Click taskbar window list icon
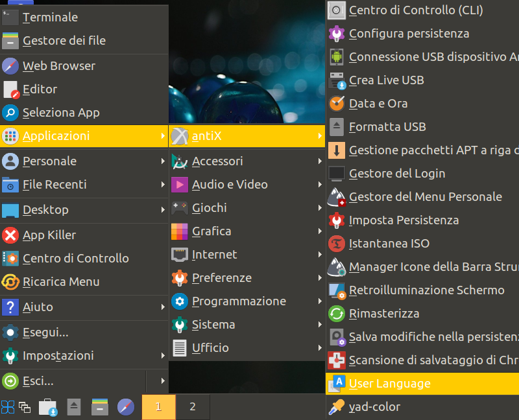The image size is (519, 420). click(25, 407)
